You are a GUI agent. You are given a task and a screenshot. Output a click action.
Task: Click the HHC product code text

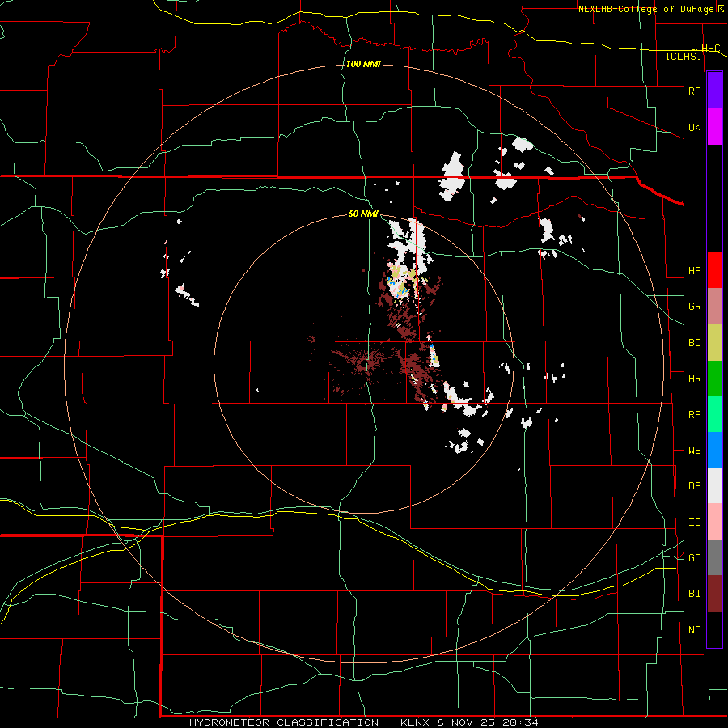click(x=710, y=48)
